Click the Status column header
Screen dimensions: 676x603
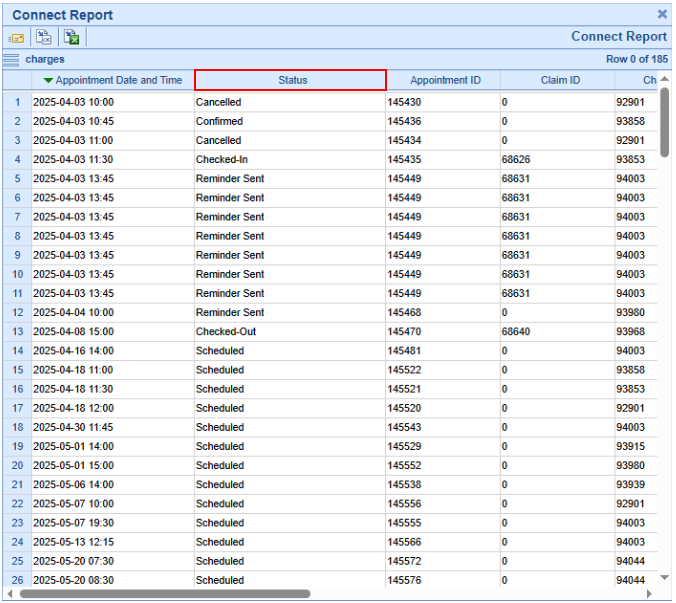291,80
